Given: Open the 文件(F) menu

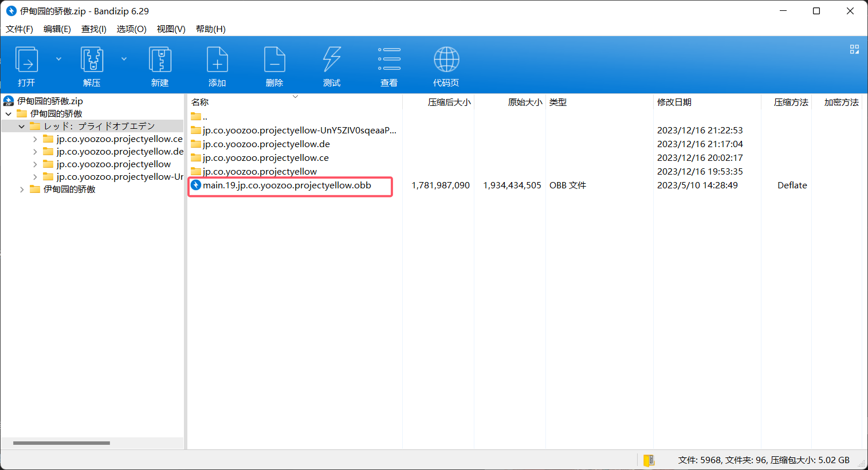Looking at the screenshot, I should tap(19, 29).
